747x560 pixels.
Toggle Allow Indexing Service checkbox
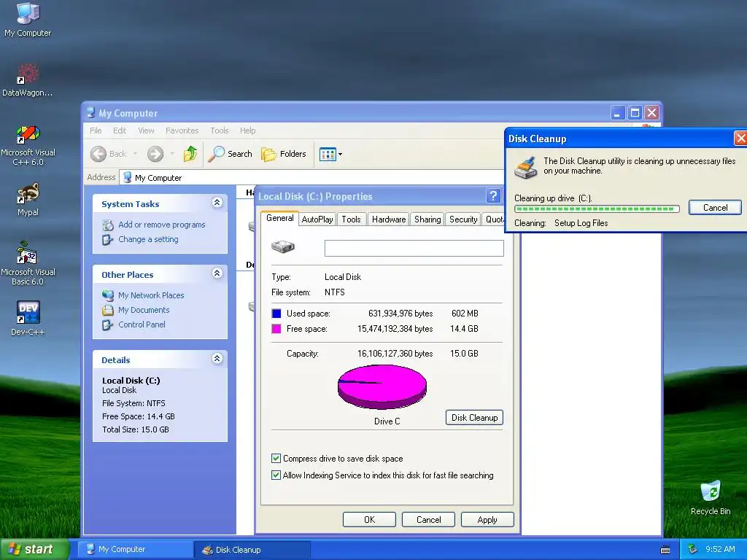click(x=276, y=475)
